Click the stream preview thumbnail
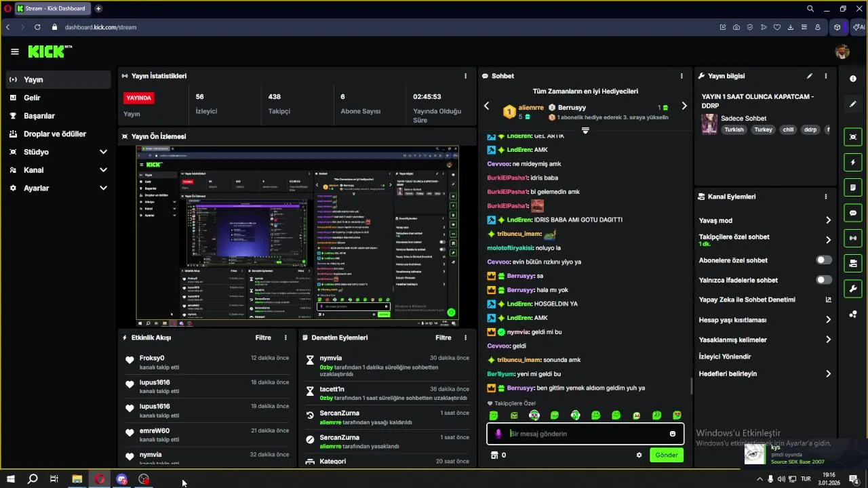The image size is (868, 488). click(x=297, y=237)
